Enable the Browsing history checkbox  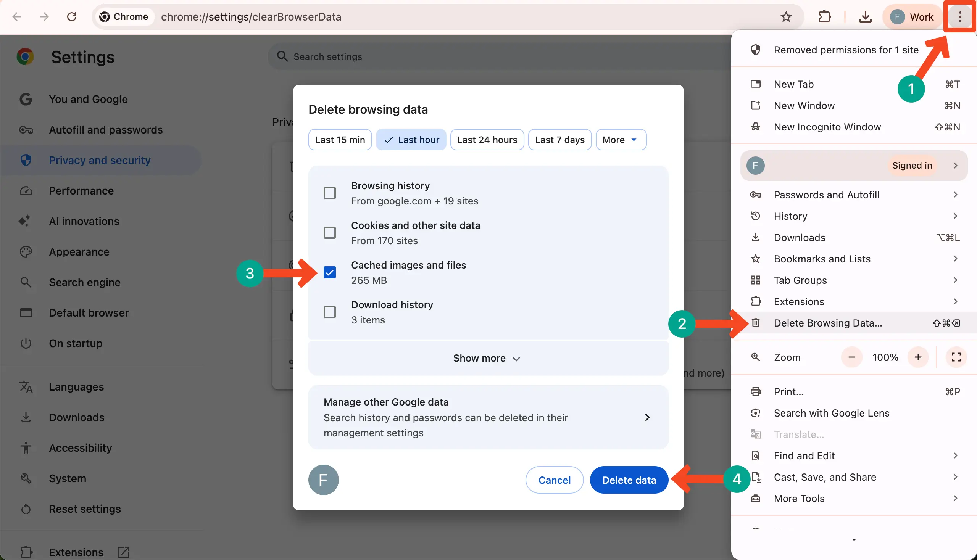329,193
